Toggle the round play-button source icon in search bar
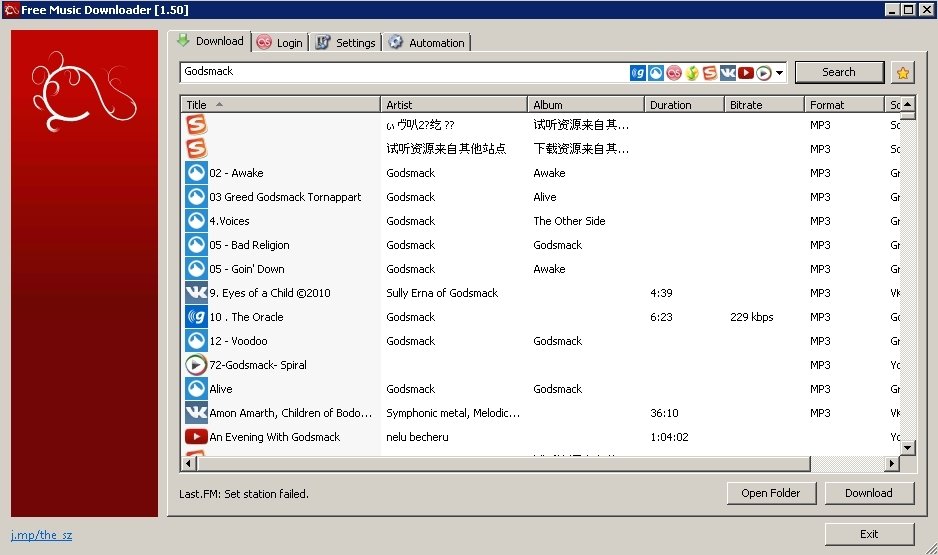This screenshot has width=938, height=555. pos(763,73)
